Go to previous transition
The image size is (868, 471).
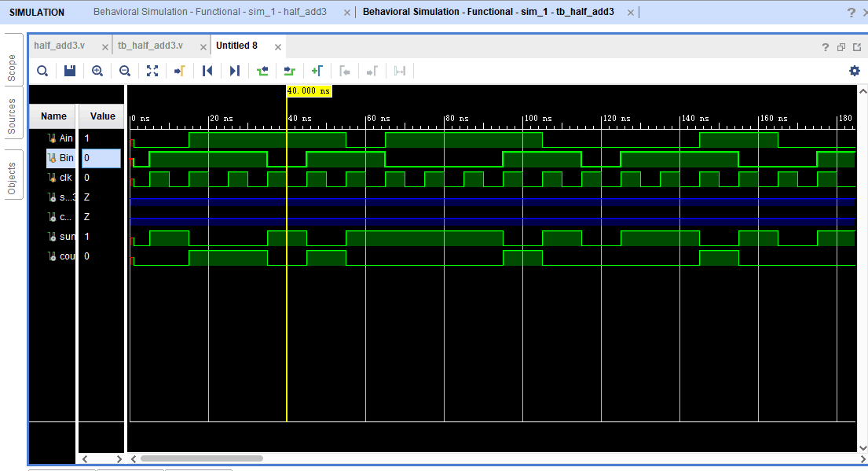(x=262, y=71)
